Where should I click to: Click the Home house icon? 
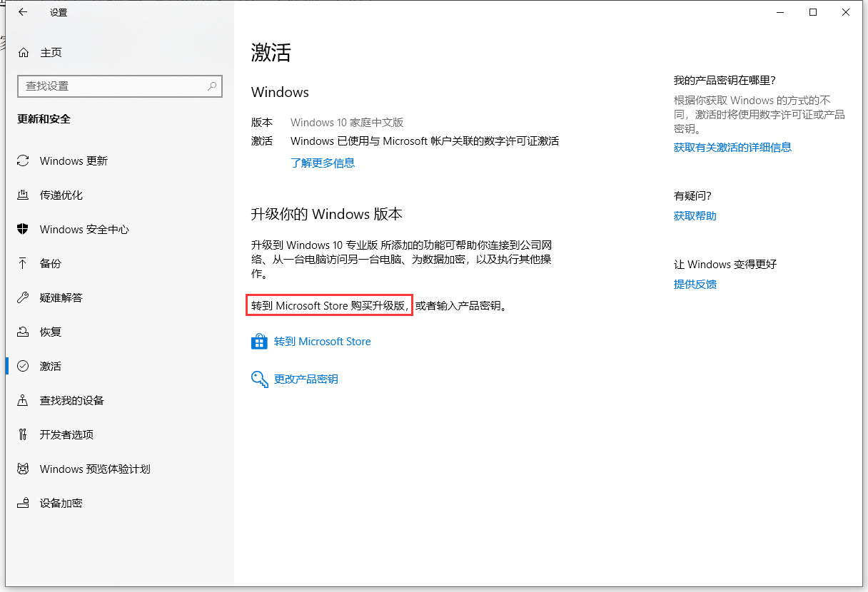(24, 53)
